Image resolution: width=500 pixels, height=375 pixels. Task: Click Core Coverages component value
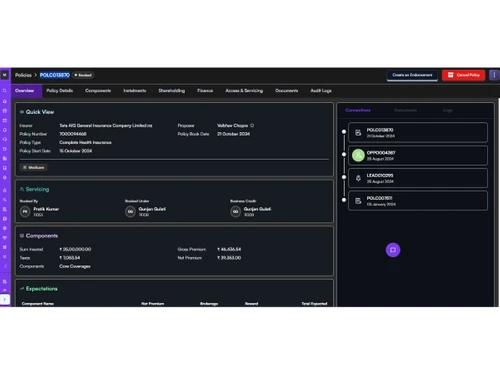click(x=75, y=266)
